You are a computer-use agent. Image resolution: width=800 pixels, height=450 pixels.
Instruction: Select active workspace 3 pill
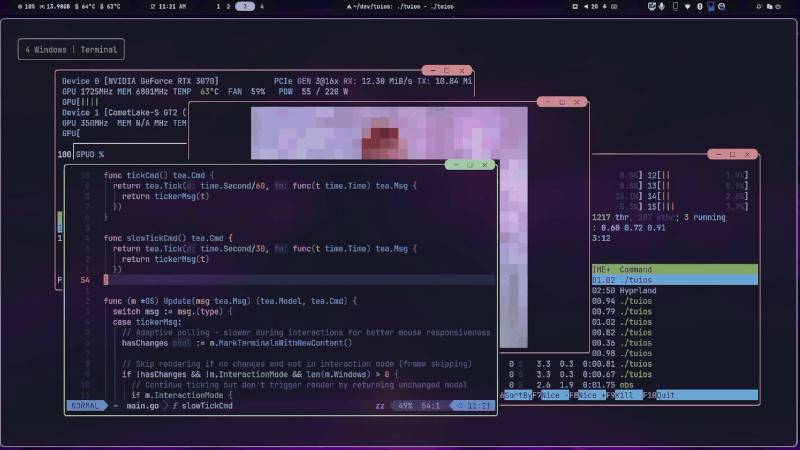coord(245,7)
